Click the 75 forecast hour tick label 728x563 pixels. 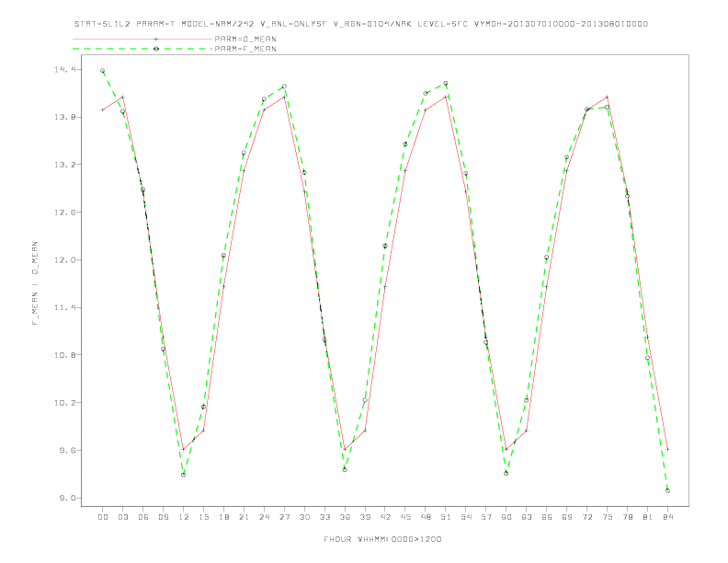click(608, 517)
